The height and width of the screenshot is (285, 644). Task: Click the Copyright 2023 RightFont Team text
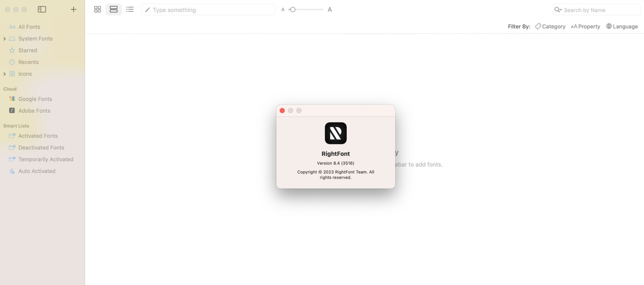click(x=336, y=175)
